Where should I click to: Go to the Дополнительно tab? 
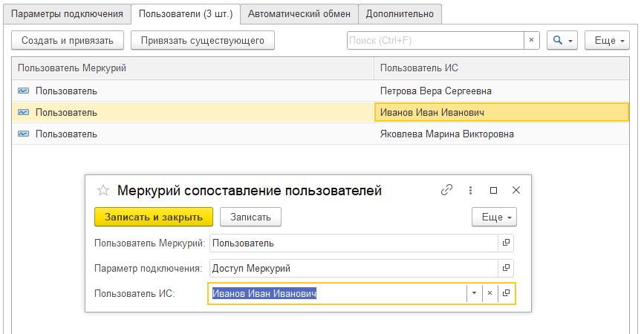[400, 14]
